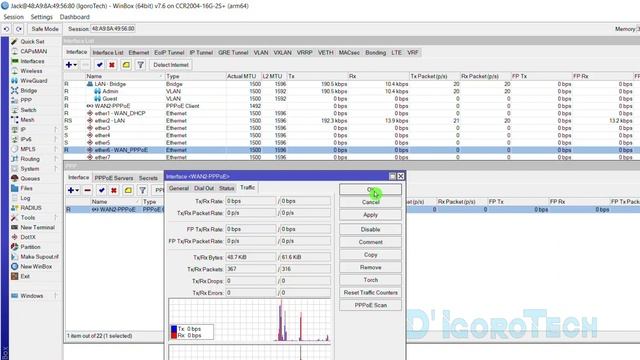This screenshot has height=360, width=640.
Task: Click PPPoE Scan button
Action: [x=370, y=305]
